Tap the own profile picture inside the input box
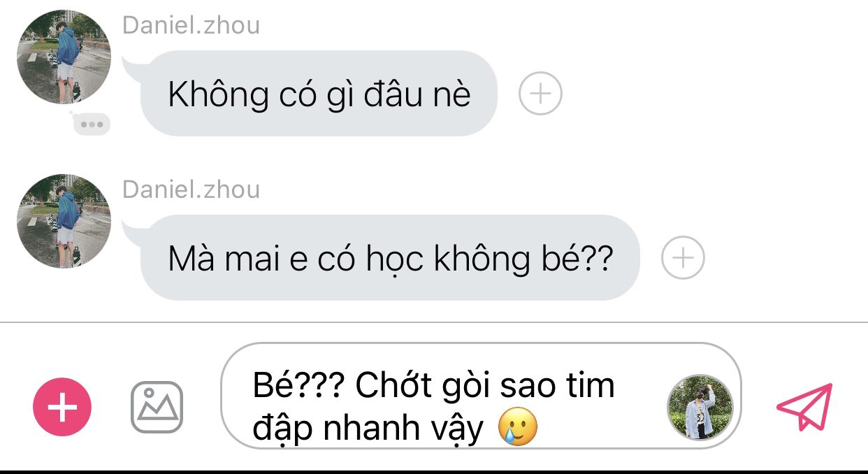This screenshot has height=474, width=868. [x=700, y=407]
